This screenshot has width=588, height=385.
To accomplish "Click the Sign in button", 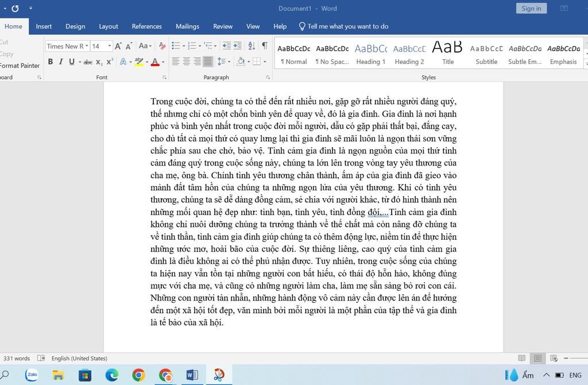I will tap(531, 8).
